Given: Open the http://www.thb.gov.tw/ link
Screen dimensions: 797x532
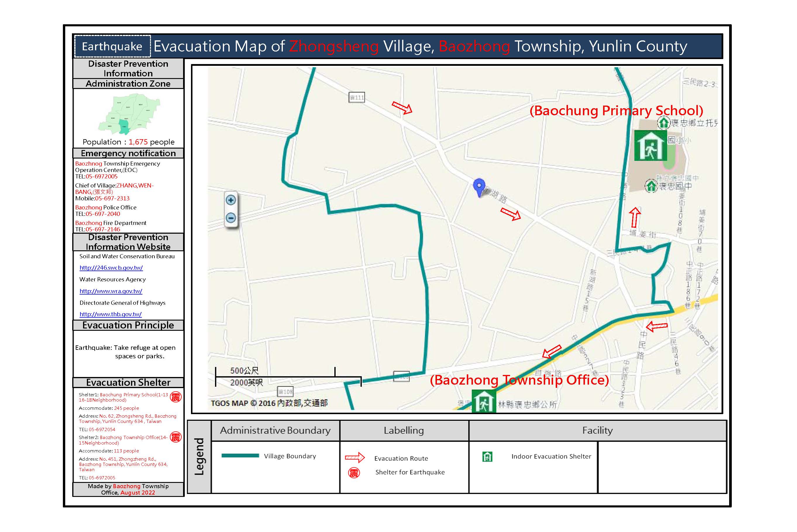Looking at the screenshot, I should pos(110,314).
